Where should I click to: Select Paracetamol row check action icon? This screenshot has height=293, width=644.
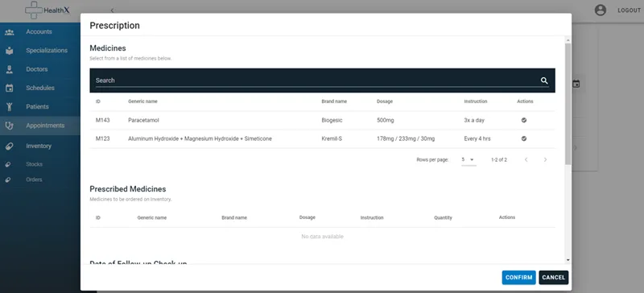coord(524,120)
